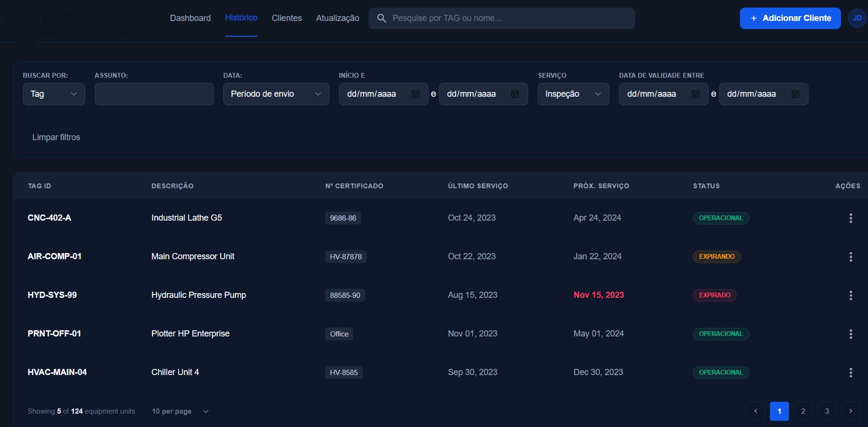Open calendar picker for second Início date
Image resolution: width=868 pixels, height=427 pixels.
(x=515, y=94)
